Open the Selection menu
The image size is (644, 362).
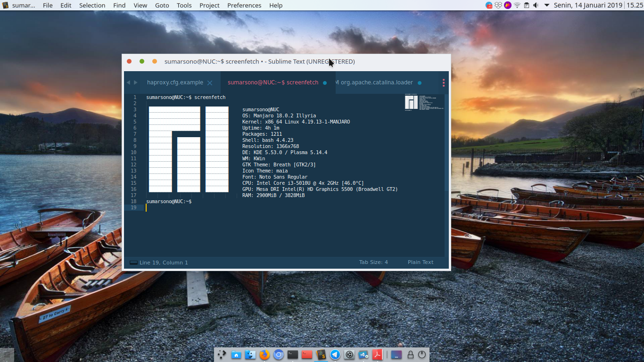(92, 5)
